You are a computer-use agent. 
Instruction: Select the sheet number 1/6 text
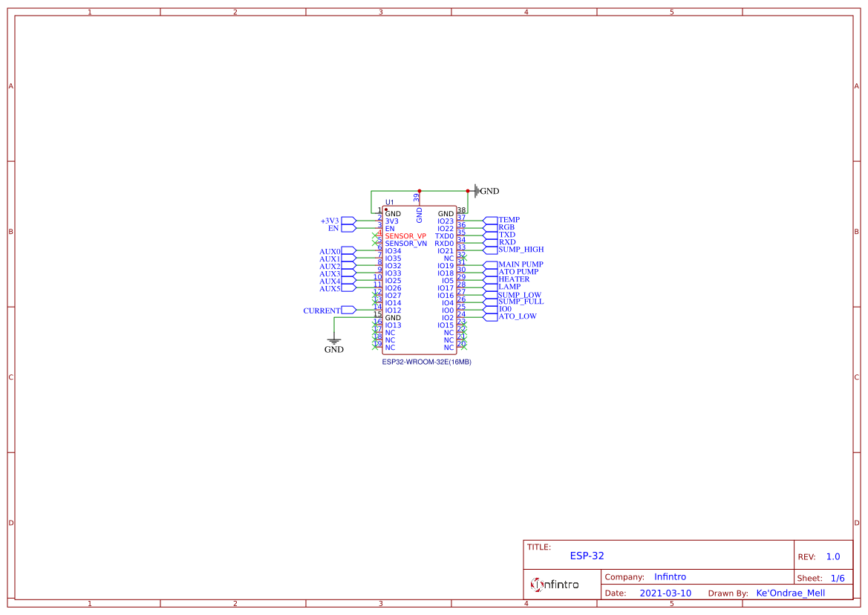pyautogui.click(x=837, y=578)
